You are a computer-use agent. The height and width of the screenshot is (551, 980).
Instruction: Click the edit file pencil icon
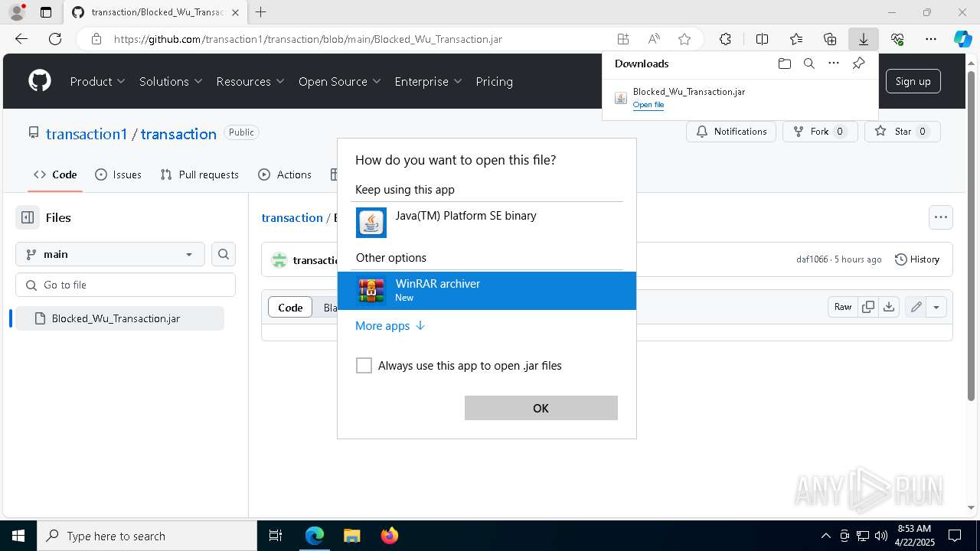(x=916, y=307)
